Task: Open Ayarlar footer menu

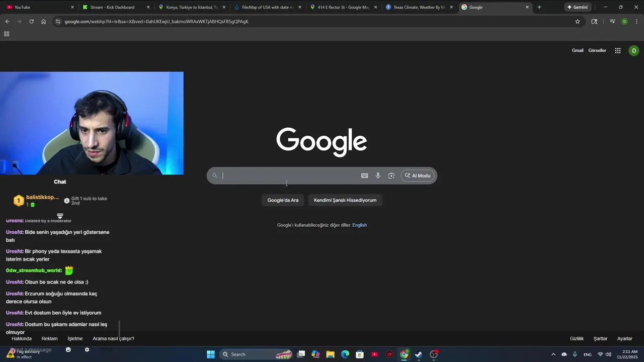Action: (625, 338)
